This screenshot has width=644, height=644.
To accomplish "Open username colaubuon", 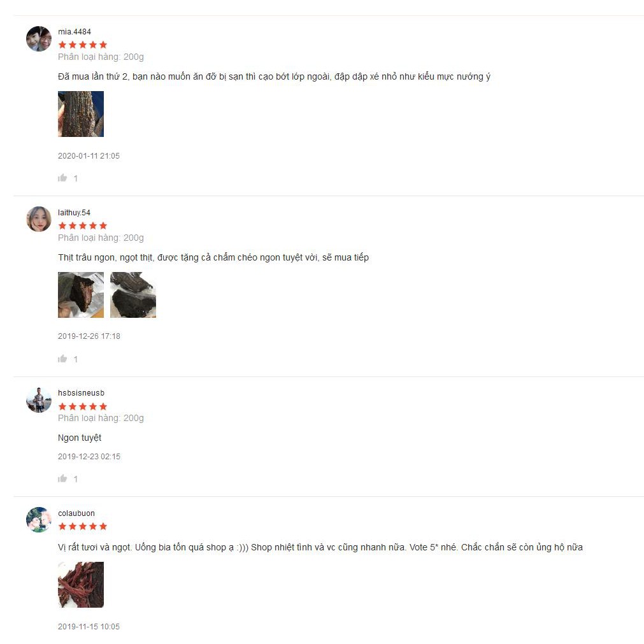I will point(76,513).
